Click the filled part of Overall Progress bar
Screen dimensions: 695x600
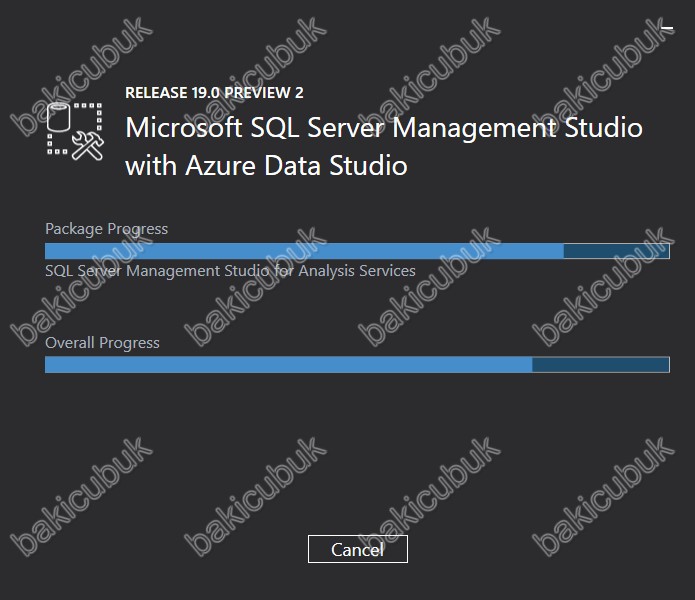(289, 365)
